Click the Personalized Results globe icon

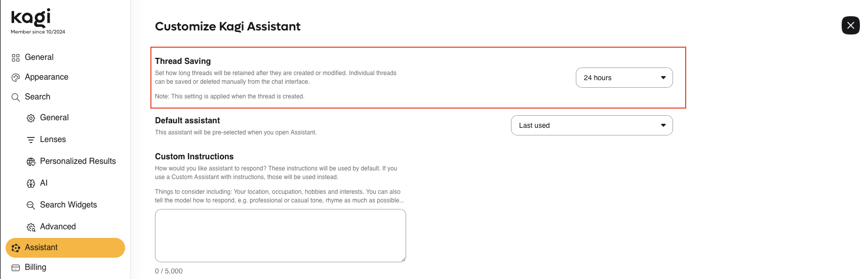[x=31, y=162]
